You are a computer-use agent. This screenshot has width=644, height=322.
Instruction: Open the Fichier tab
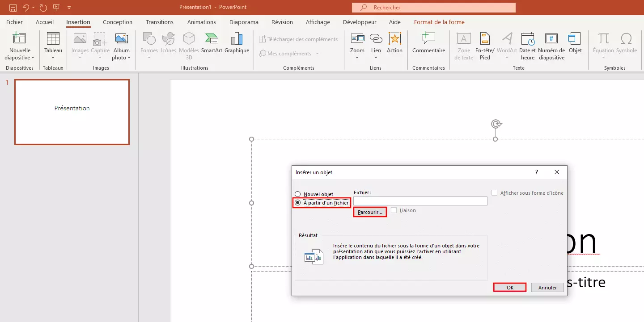(x=14, y=22)
